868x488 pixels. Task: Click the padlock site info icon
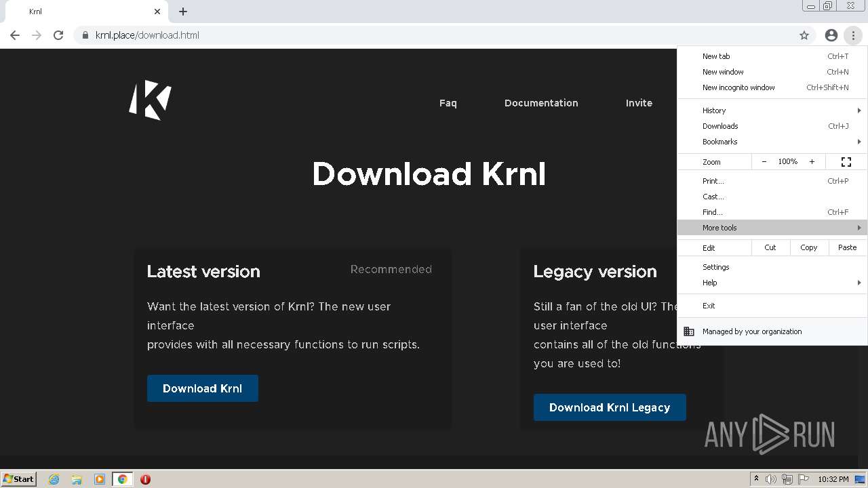point(85,35)
